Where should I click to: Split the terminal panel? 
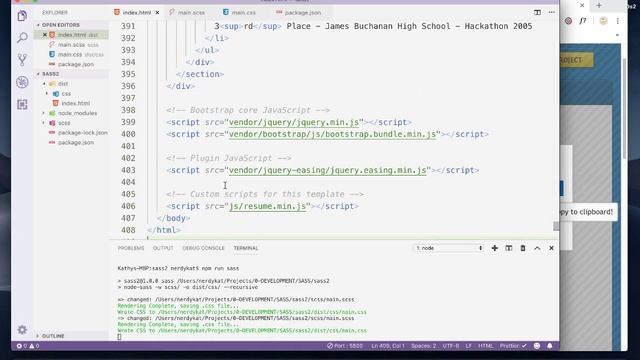click(509, 248)
